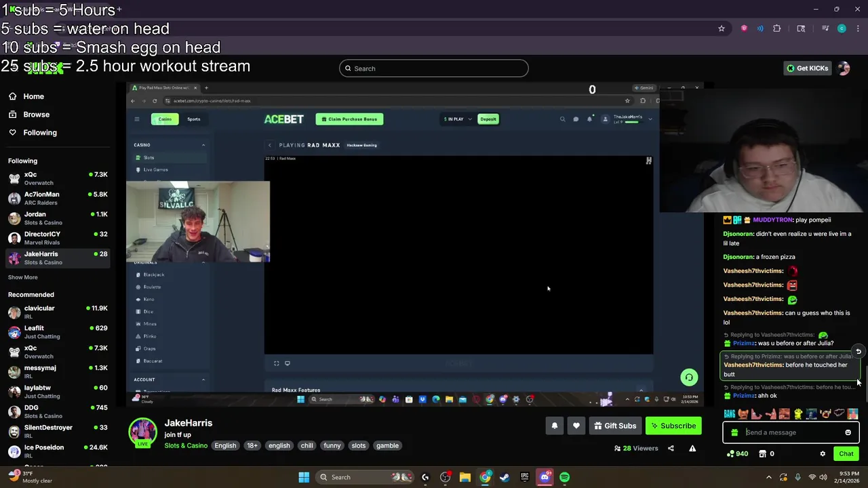
Task: Bookmark the page with the star icon
Action: click(722, 28)
